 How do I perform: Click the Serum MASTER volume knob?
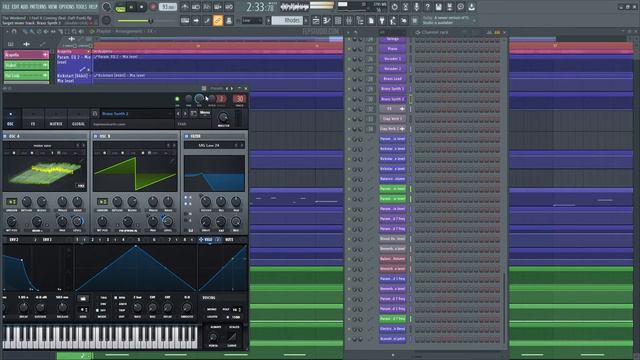tap(223, 118)
